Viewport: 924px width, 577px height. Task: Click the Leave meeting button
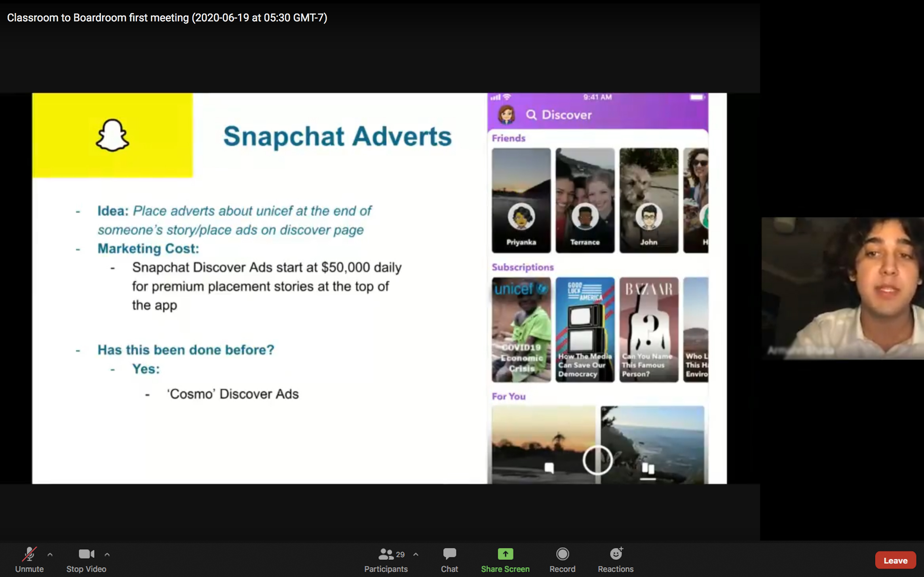895,560
